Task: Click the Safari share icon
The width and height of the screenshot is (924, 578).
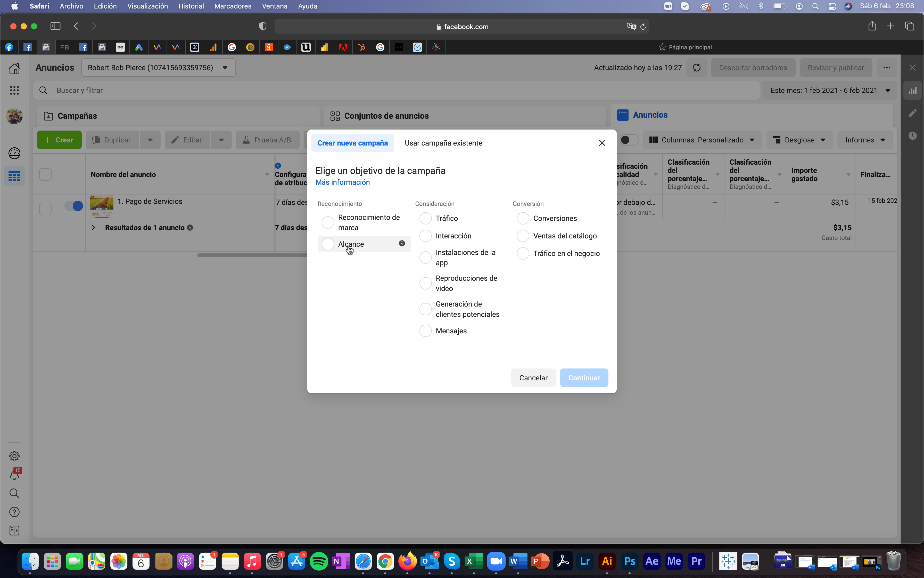Action: (x=872, y=26)
